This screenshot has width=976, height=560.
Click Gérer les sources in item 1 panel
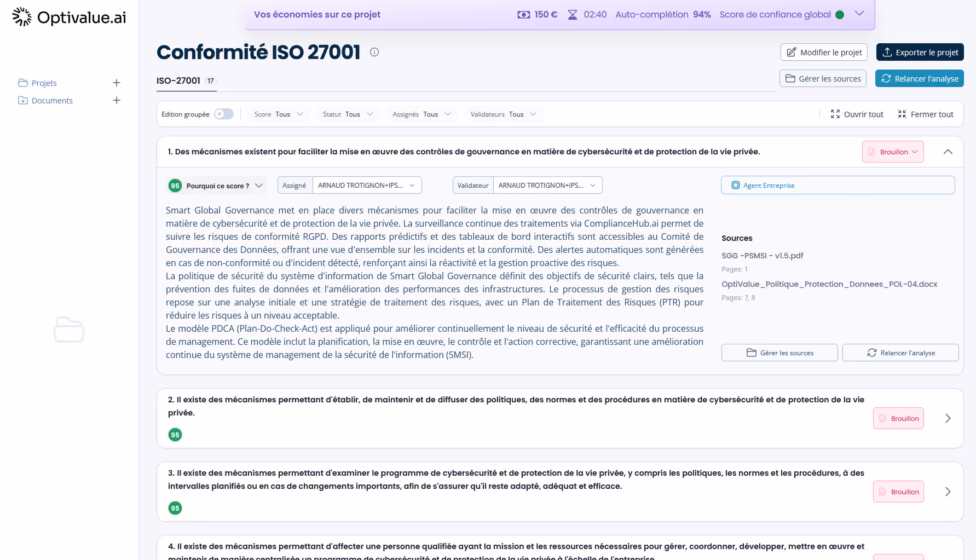pos(779,353)
